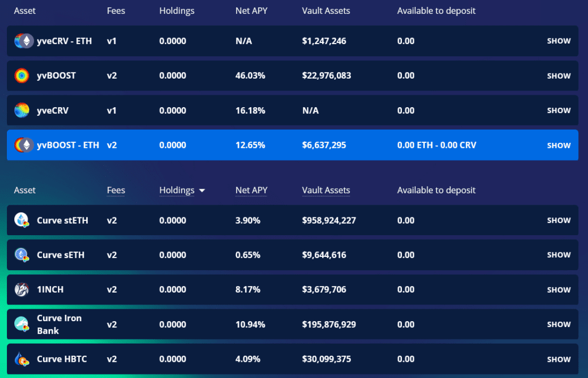Select the 1INCH asset name
This screenshot has height=378, width=588.
pos(50,290)
